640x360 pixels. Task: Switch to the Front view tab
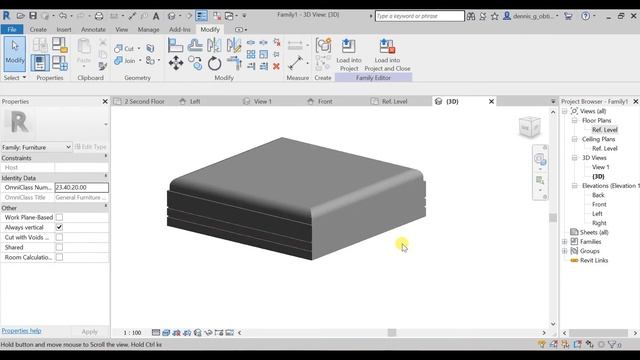(x=325, y=101)
